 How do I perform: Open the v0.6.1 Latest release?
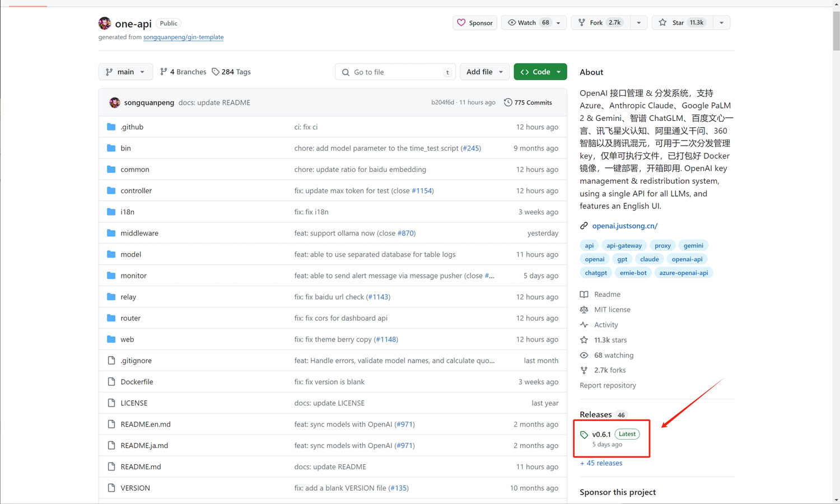pos(610,438)
